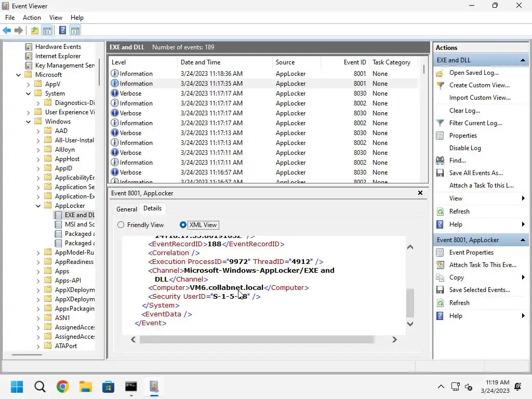Image resolution: width=532 pixels, height=399 pixels.
Task: Select the Friendly View radio button
Action: [x=121, y=225]
